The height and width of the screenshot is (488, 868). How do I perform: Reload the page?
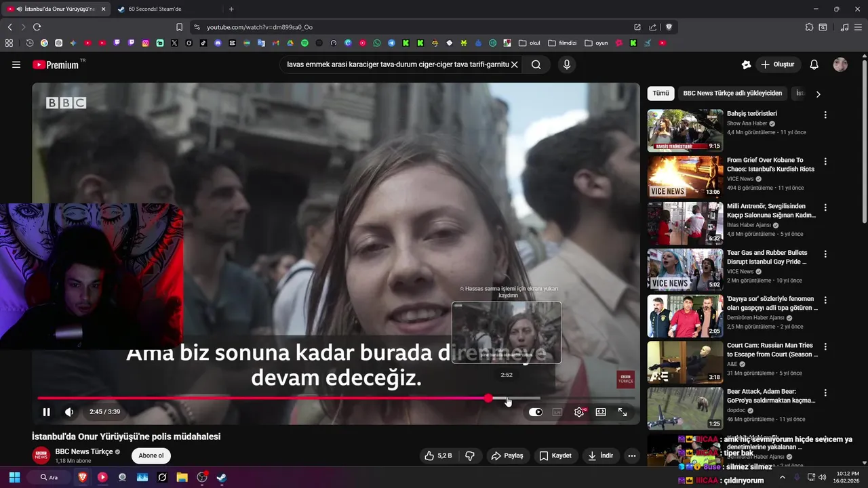[x=37, y=27]
